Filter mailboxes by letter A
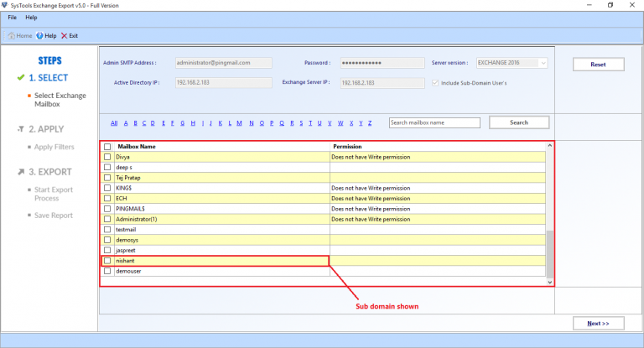This screenshot has width=644, height=348. [x=126, y=123]
